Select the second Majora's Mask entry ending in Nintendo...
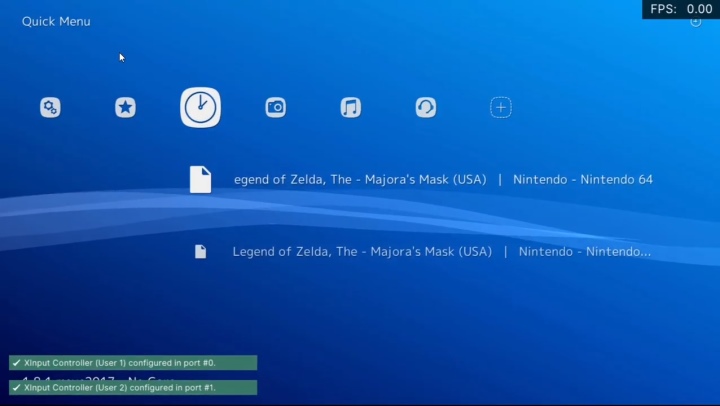This screenshot has width=720, height=406. (441, 252)
